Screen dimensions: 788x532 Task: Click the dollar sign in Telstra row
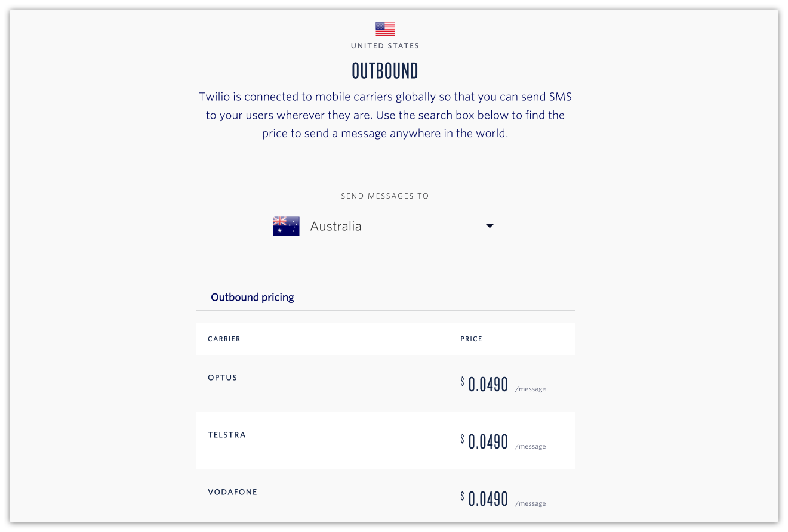coord(462,439)
